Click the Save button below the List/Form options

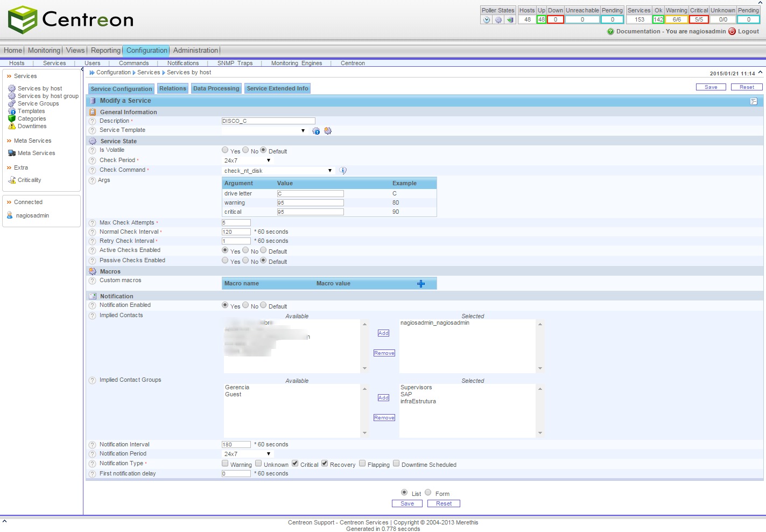[407, 504]
